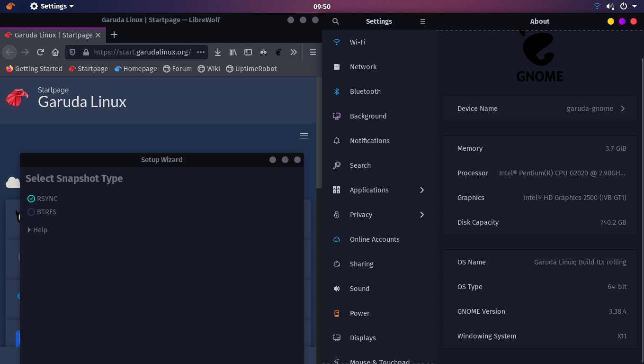Open Network settings panel

click(380, 67)
